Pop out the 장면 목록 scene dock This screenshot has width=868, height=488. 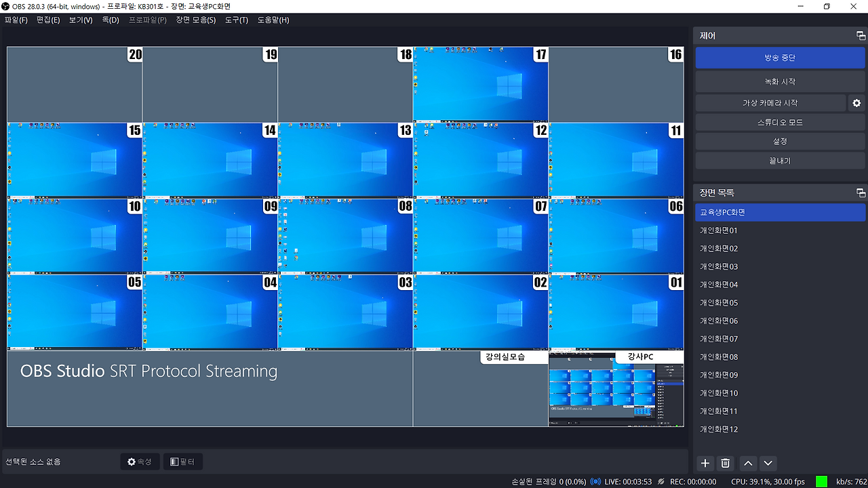coord(862,192)
